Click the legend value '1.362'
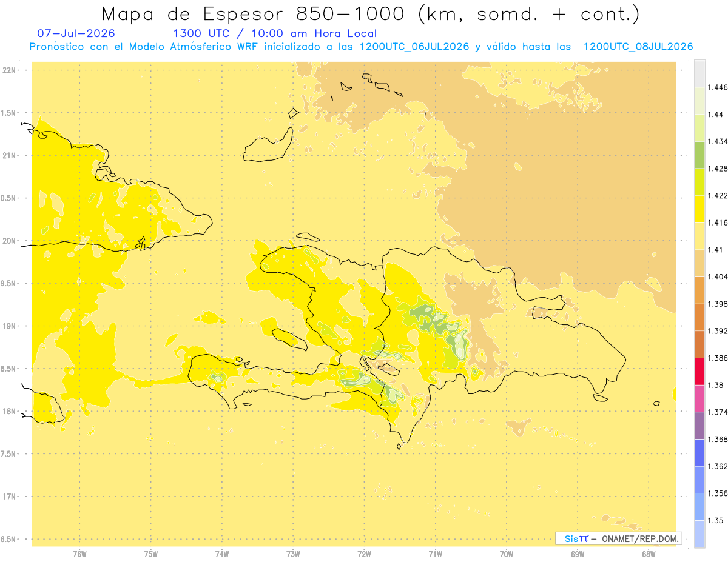This screenshot has width=728, height=562. coord(719,466)
